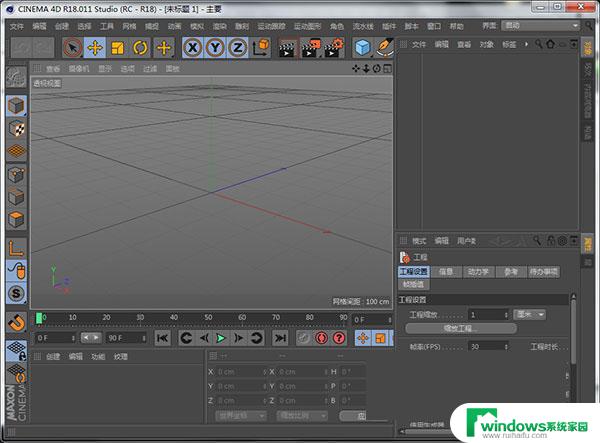Add a Cube primitive object

362,48
